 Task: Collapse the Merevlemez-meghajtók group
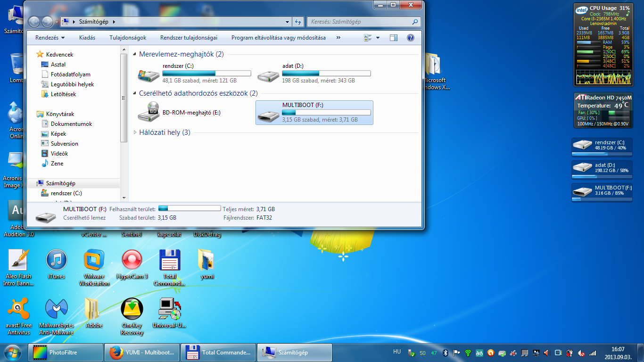click(135, 54)
